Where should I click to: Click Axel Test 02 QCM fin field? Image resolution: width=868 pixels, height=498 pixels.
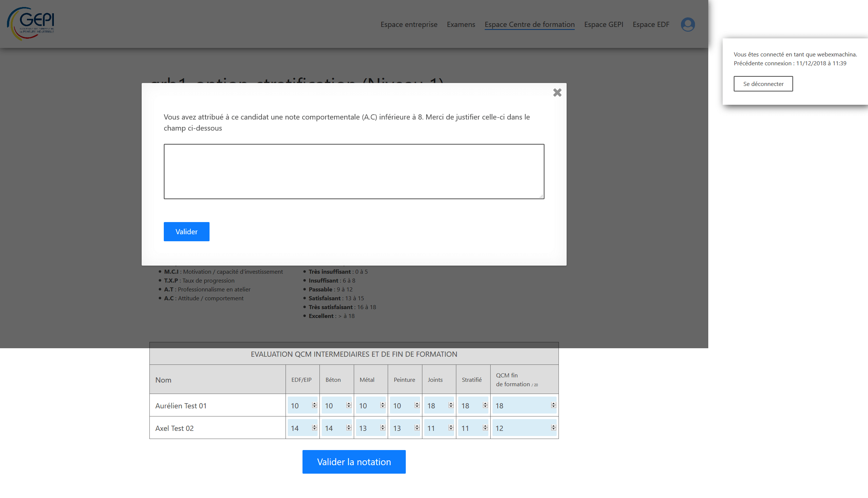coord(524,428)
